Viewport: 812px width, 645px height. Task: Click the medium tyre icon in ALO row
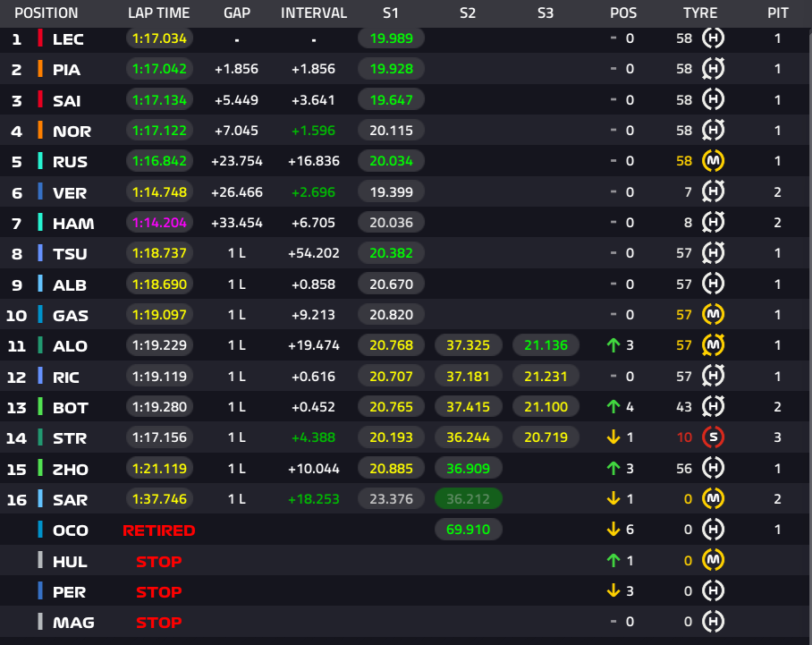pos(713,345)
